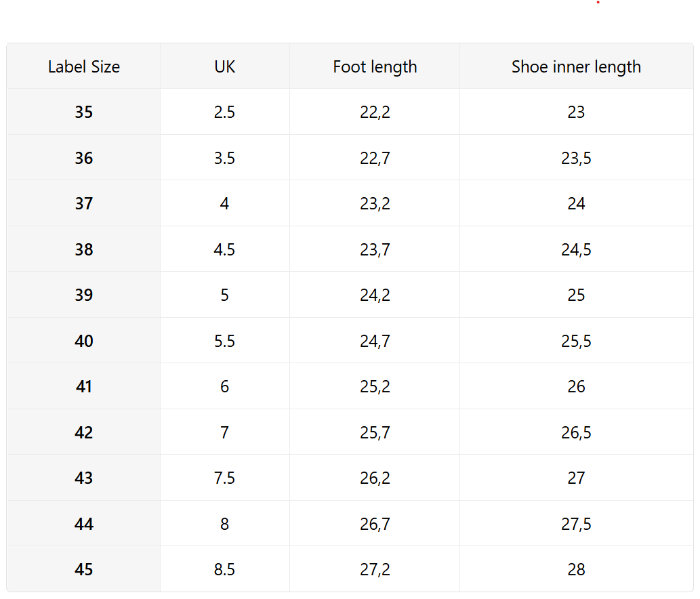Select label size 41 cell
The image size is (700, 599).
(84, 387)
